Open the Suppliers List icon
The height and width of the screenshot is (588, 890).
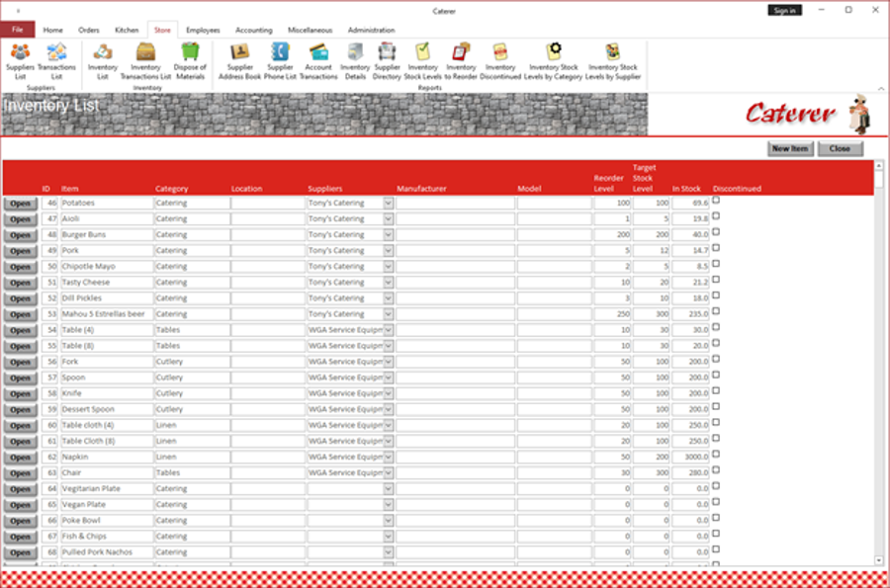click(x=21, y=61)
